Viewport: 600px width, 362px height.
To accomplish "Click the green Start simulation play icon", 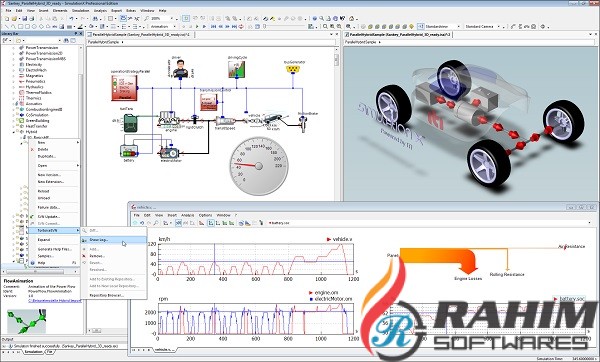I will click(197, 26).
